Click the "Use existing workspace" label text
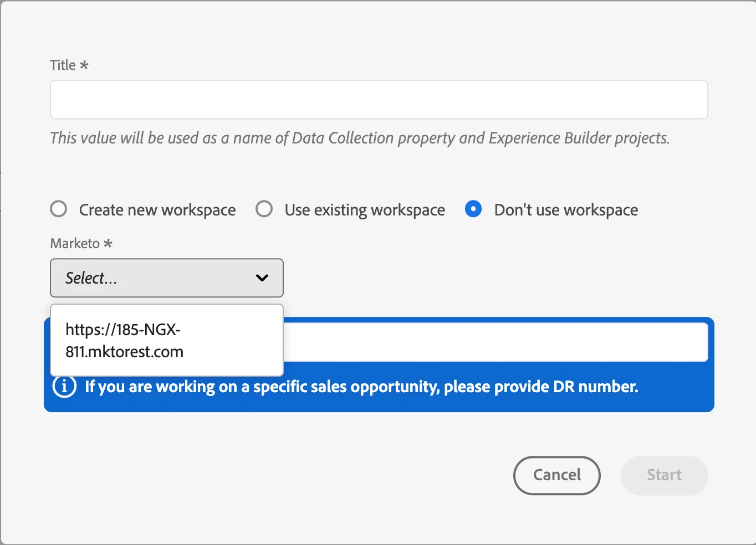756x545 pixels. 365,210
